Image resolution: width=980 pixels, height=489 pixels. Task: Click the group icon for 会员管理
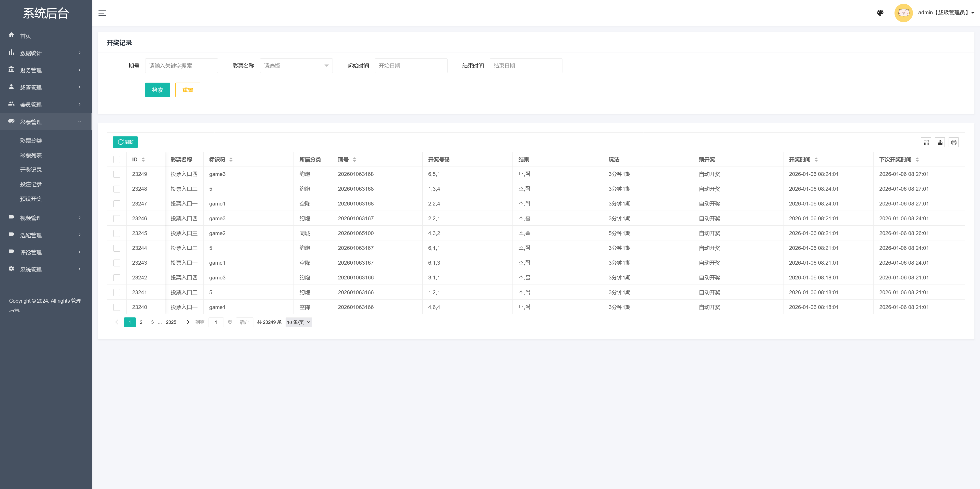pyautogui.click(x=11, y=104)
